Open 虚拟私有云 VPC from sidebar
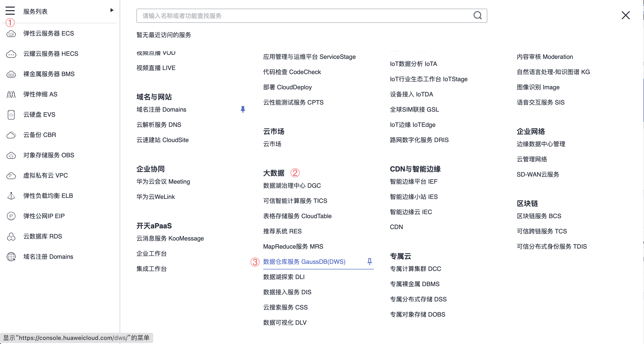 pyautogui.click(x=46, y=176)
